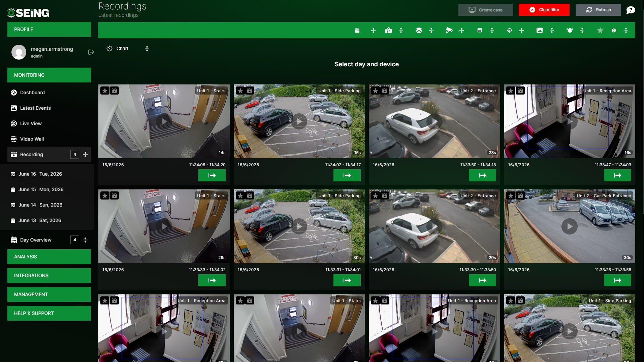Click the red Clear filter button
This screenshot has width=644, height=362.
[544, 10]
